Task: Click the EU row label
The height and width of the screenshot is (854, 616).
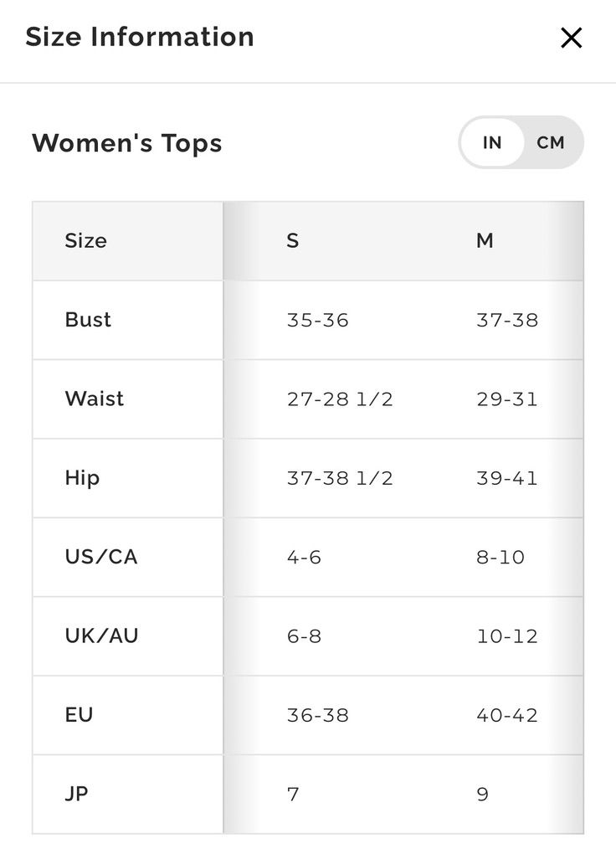Action: tap(79, 715)
